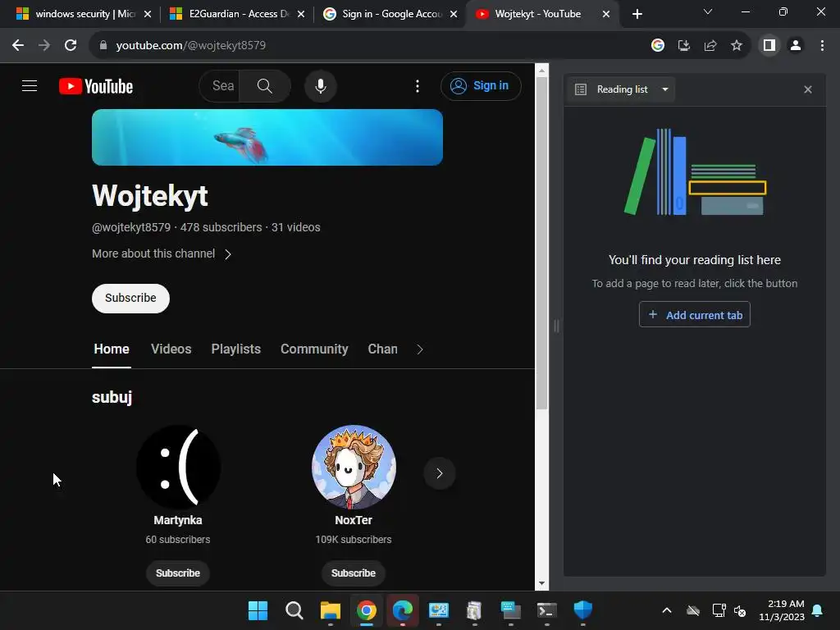Open the subuj section heading
Screen dimensions: 840x630
[x=112, y=397]
